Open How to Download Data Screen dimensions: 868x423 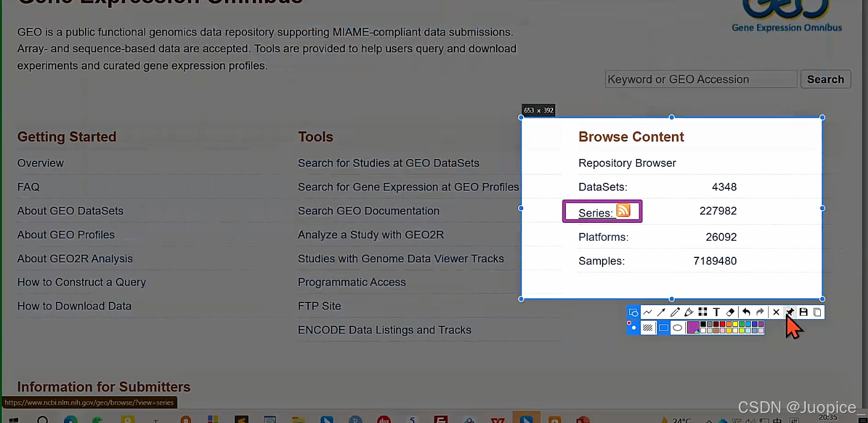click(74, 306)
